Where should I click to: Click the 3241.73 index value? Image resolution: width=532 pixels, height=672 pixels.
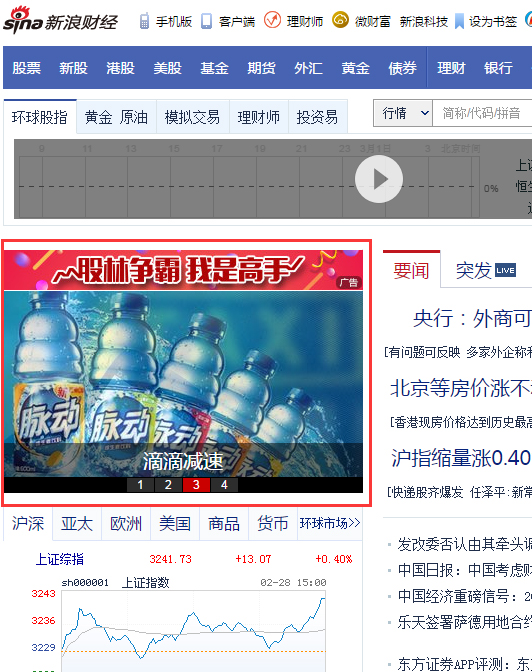[x=171, y=559]
